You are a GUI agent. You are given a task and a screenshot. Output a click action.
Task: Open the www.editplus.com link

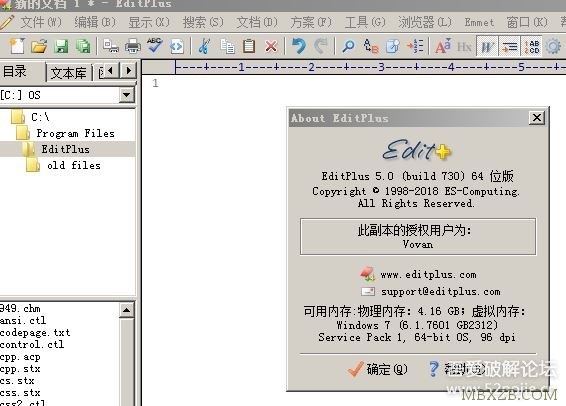(428, 275)
